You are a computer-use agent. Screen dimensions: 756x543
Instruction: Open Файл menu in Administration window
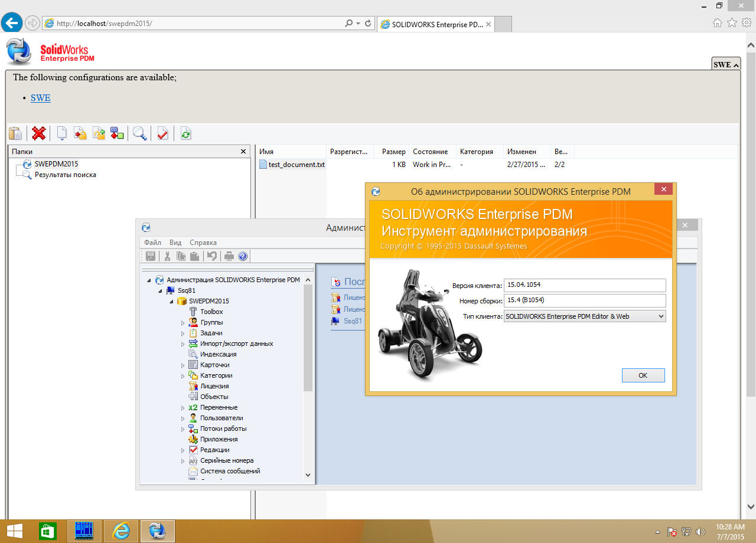click(x=152, y=243)
